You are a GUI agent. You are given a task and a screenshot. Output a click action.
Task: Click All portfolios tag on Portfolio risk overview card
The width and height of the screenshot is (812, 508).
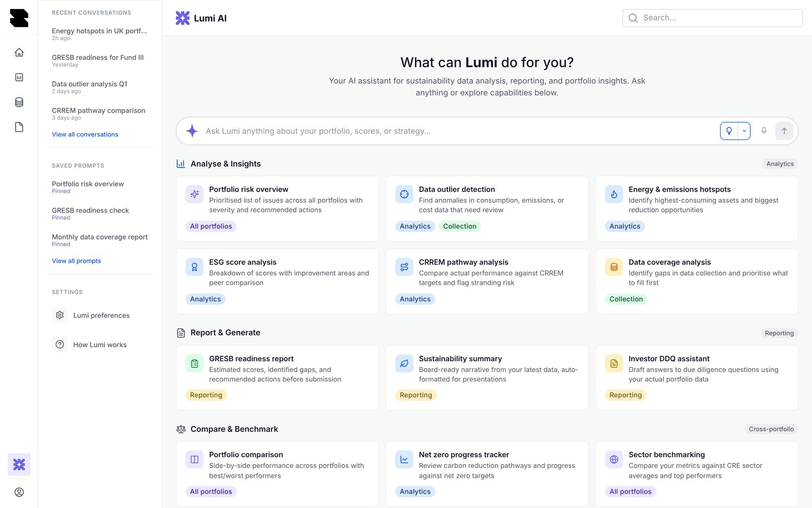point(211,226)
